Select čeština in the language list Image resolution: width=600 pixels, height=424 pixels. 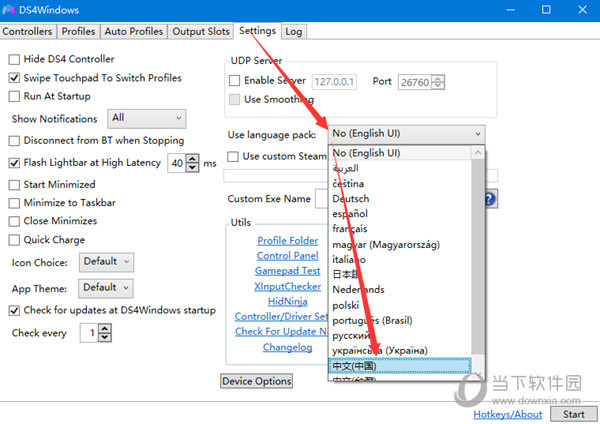[x=400, y=184]
